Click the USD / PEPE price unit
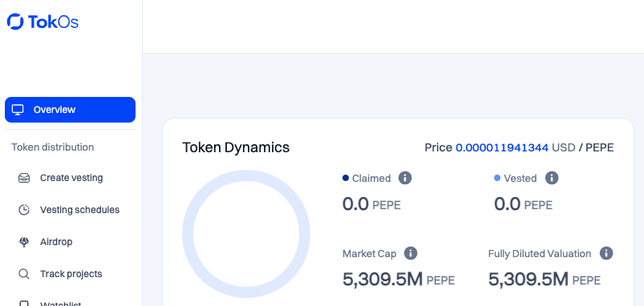The width and height of the screenshot is (644, 306). pos(583,147)
